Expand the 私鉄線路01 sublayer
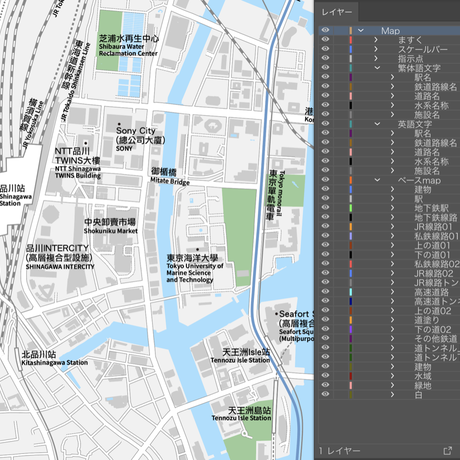The height and width of the screenshot is (460, 460). pyautogui.click(x=392, y=236)
